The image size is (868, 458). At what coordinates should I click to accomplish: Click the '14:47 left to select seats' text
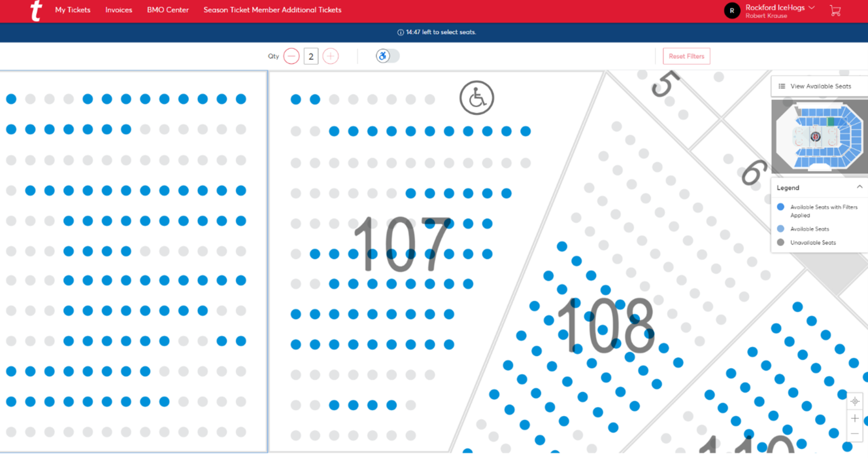pyautogui.click(x=441, y=32)
